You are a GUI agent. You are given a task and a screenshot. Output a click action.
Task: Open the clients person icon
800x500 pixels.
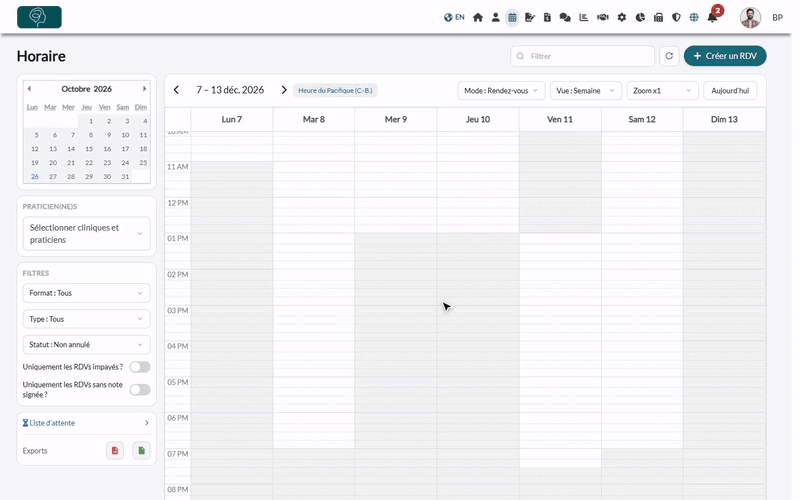pyautogui.click(x=495, y=17)
